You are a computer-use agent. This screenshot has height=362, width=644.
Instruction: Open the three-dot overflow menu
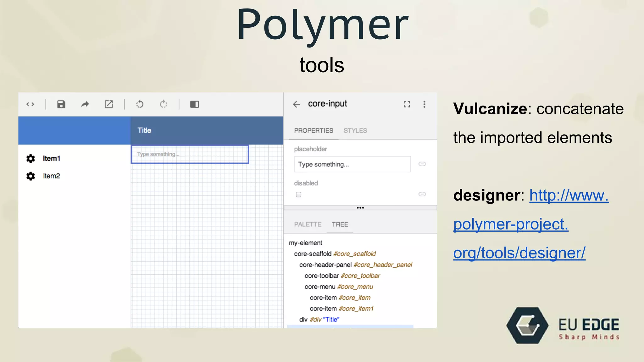(424, 104)
